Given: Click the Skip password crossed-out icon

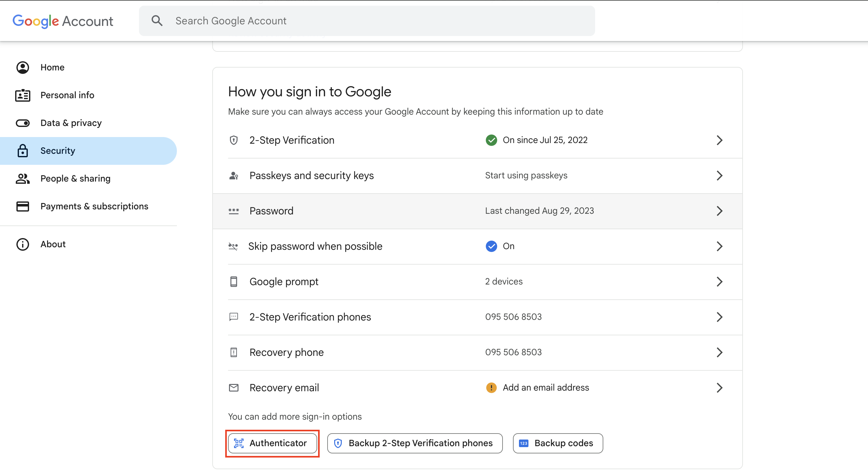Looking at the screenshot, I should [233, 246].
